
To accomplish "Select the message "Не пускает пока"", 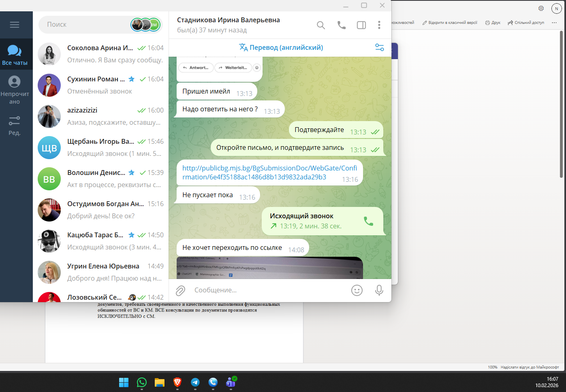I will [x=218, y=195].
